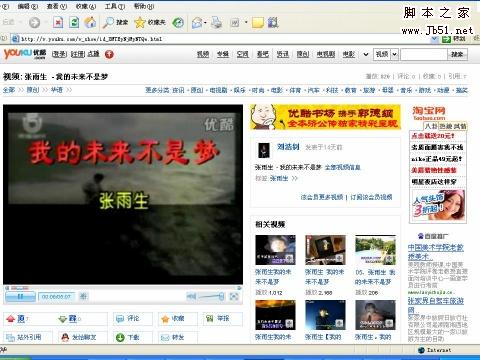Open the 工具 menu in the menu bar
Viewport: 480px width, 360px height.
(115, 6)
